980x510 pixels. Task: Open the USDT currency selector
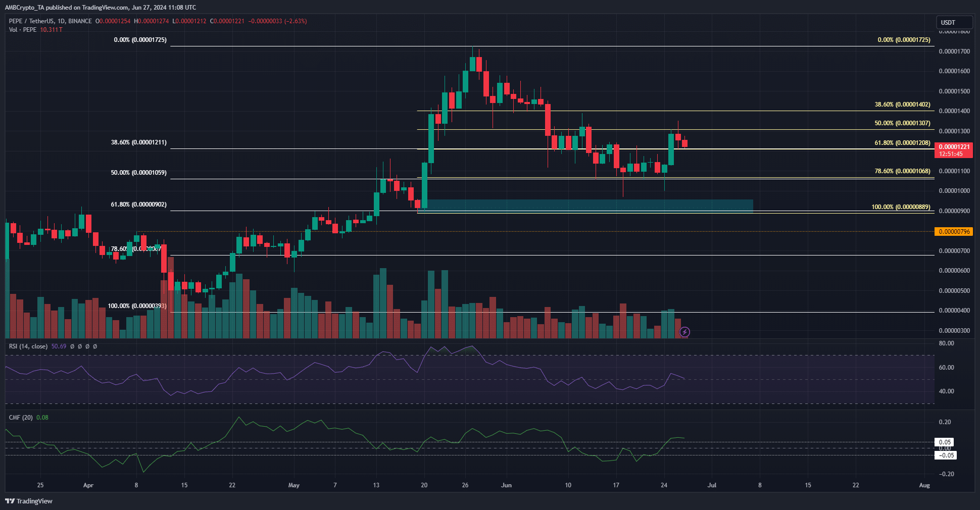(954, 22)
